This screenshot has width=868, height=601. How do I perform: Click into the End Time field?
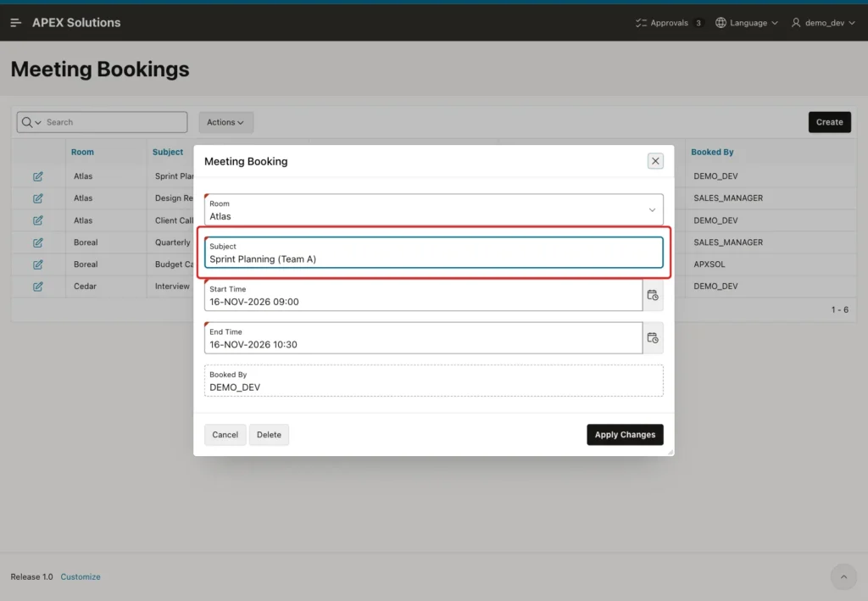click(424, 337)
